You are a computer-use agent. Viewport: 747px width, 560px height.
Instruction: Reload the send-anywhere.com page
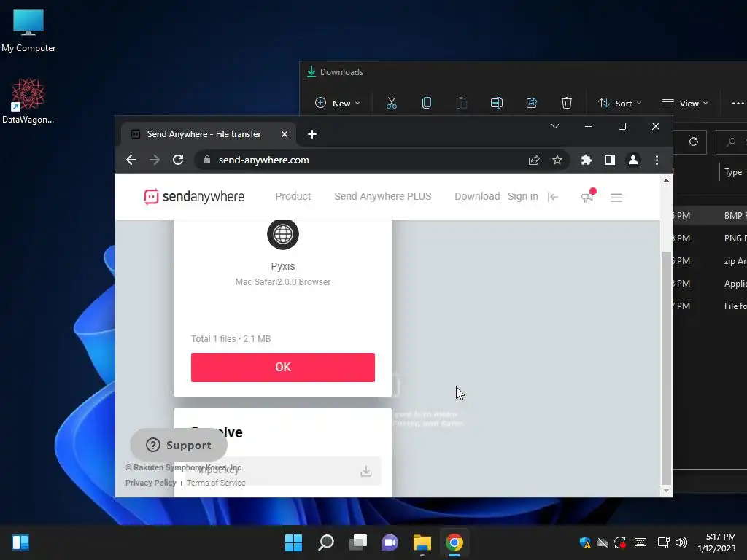[178, 160]
